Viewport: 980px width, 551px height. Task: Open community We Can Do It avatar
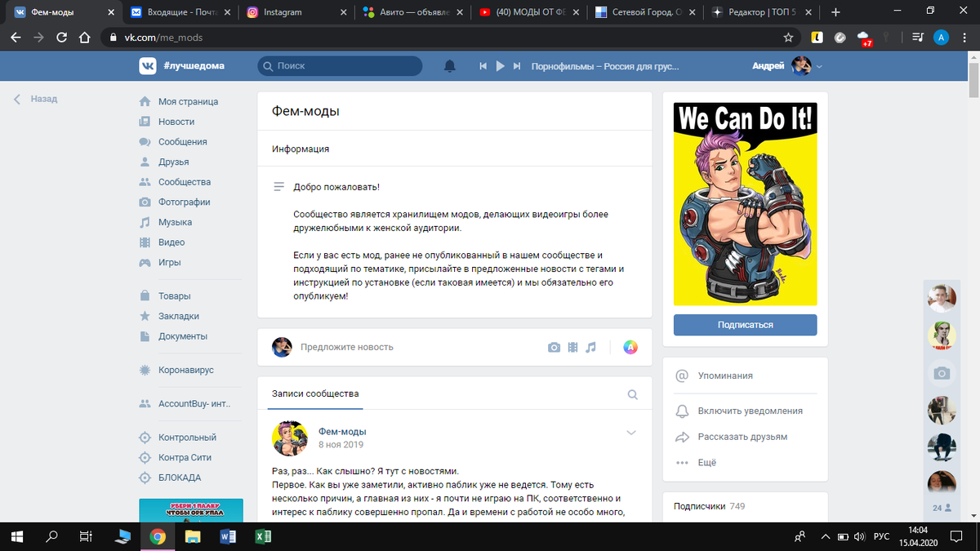(745, 204)
